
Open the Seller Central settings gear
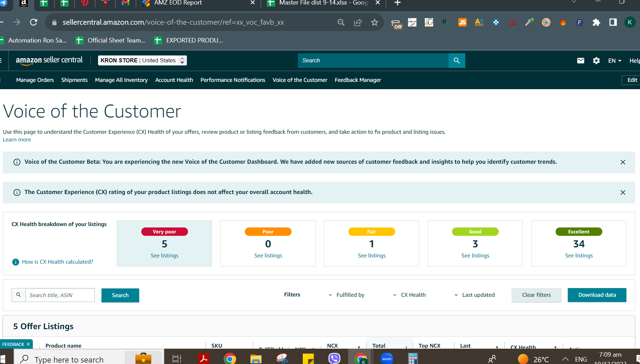pos(596,61)
